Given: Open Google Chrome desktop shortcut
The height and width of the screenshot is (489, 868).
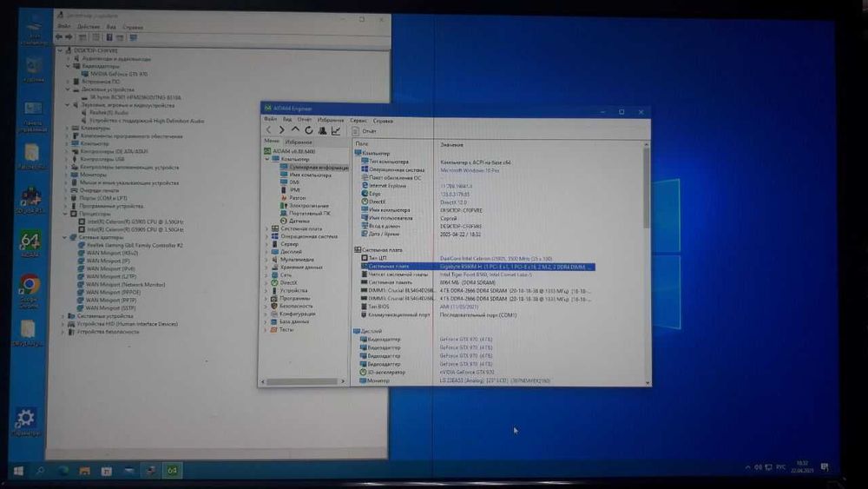Looking at the screenshot, I should [30, 291].
